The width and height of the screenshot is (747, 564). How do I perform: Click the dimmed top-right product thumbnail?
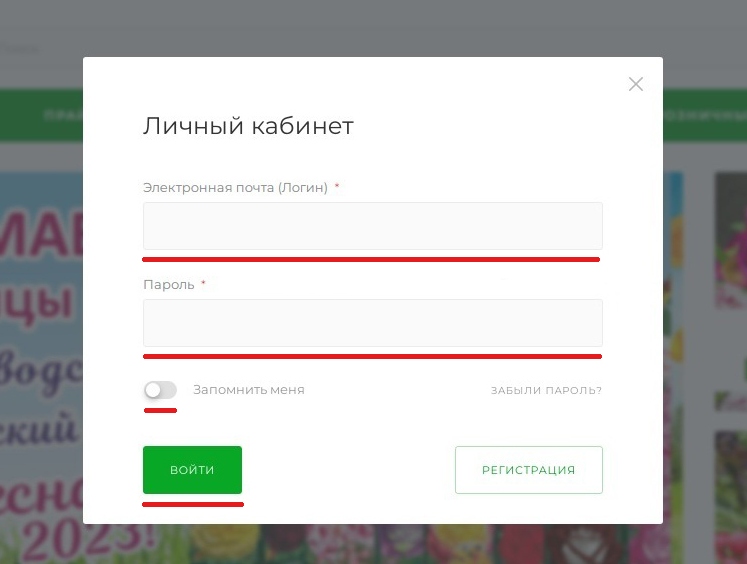coord(731,241)
